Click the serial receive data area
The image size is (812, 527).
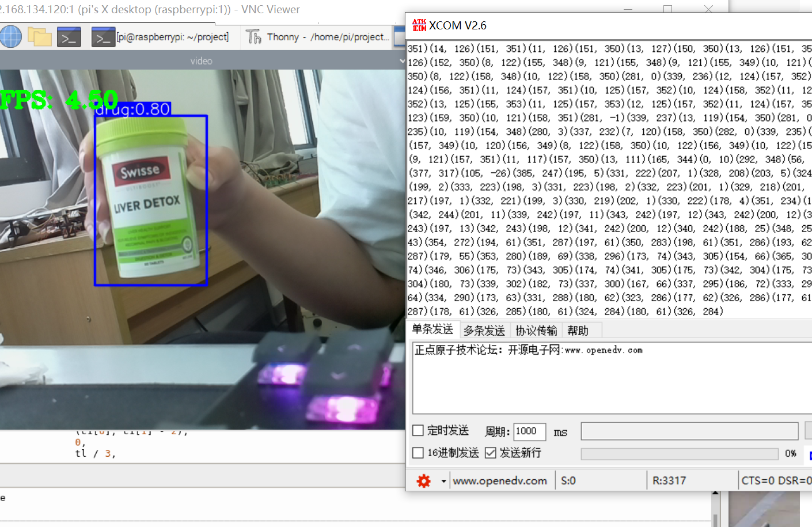[x=609, y=180]
